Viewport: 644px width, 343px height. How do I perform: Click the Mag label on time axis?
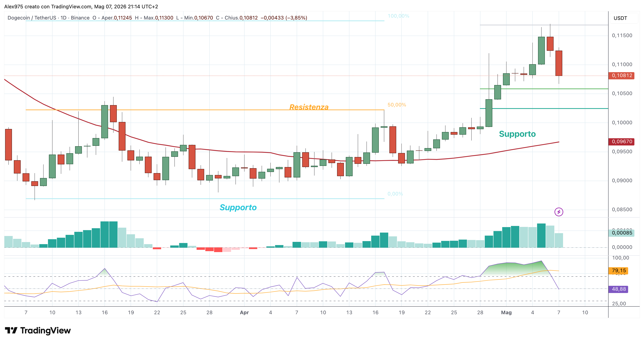click(x=506, y=312)
